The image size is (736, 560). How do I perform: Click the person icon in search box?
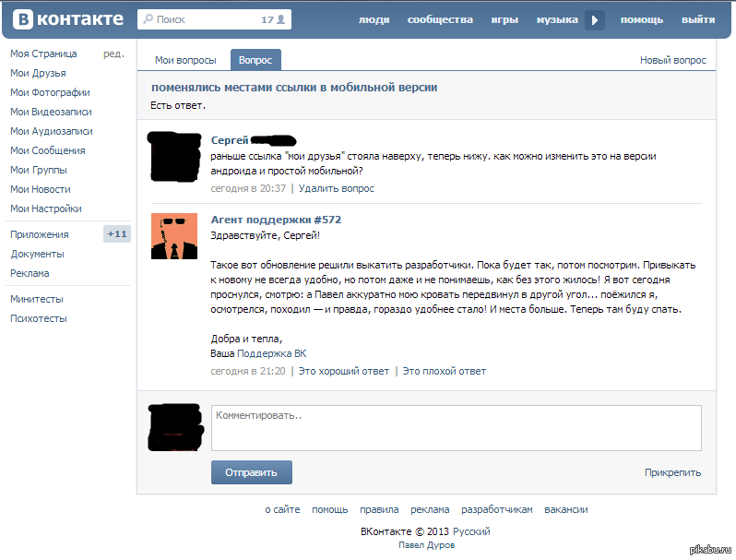[x=280, y=19]
